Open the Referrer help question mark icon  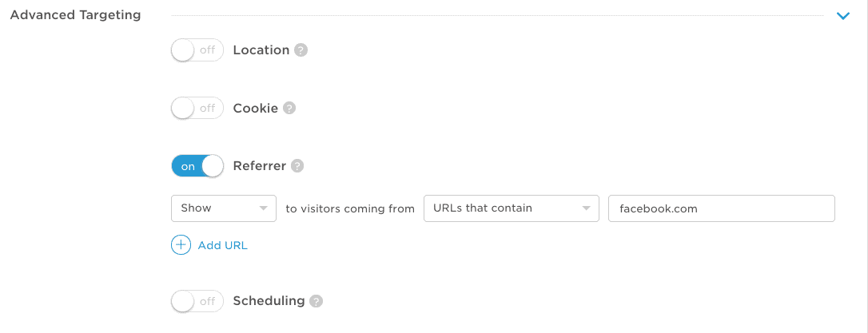[x=297, y=166]
